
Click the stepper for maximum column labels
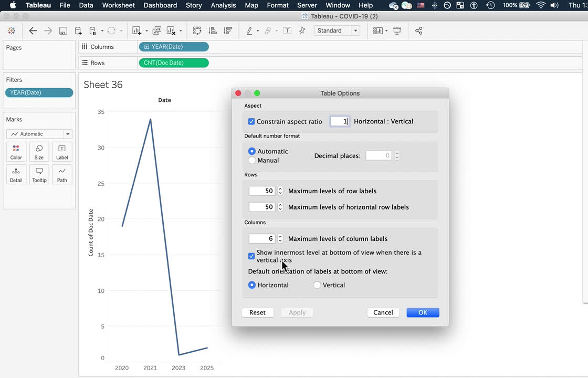(x=280, y=238)
